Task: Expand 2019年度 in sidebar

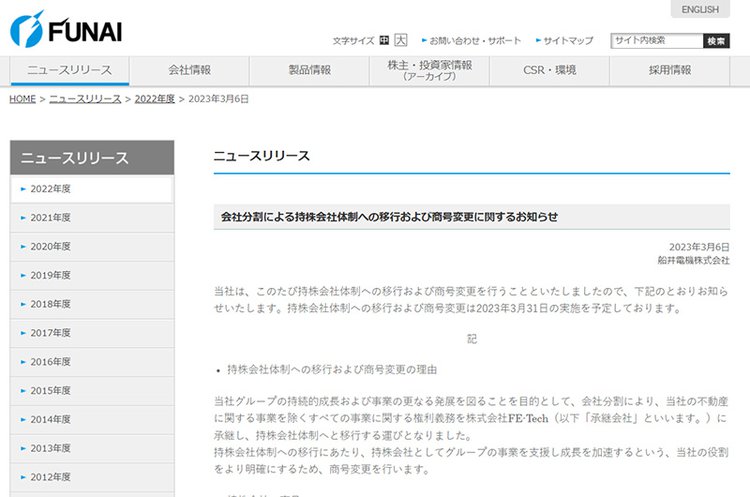Action: click(x=51, y=275)
